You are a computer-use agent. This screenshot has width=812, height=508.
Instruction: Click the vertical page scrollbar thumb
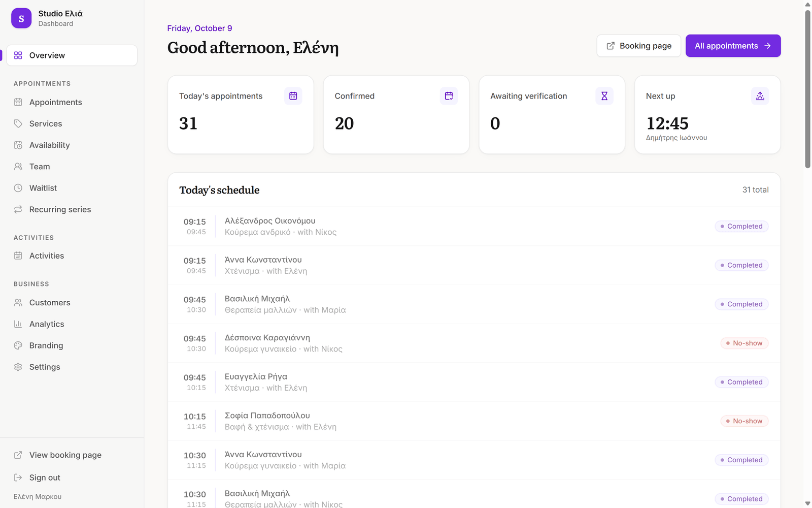point(807,89)
